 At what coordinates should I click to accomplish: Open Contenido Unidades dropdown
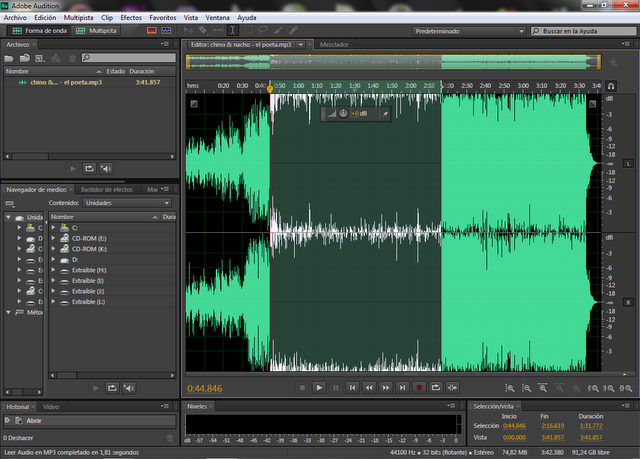pyautogui.click(x=127, y=203)
